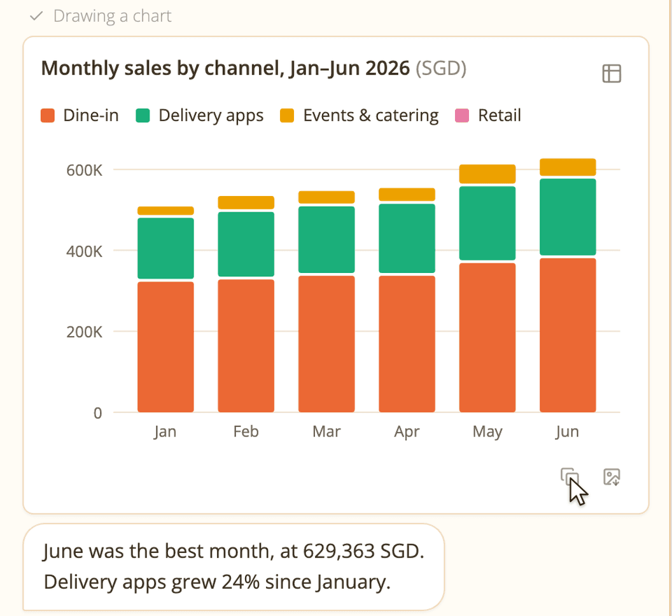Screen dimensions: 672x616
Task: Click the 'May' axis label
Action: [x=487, y=431]
